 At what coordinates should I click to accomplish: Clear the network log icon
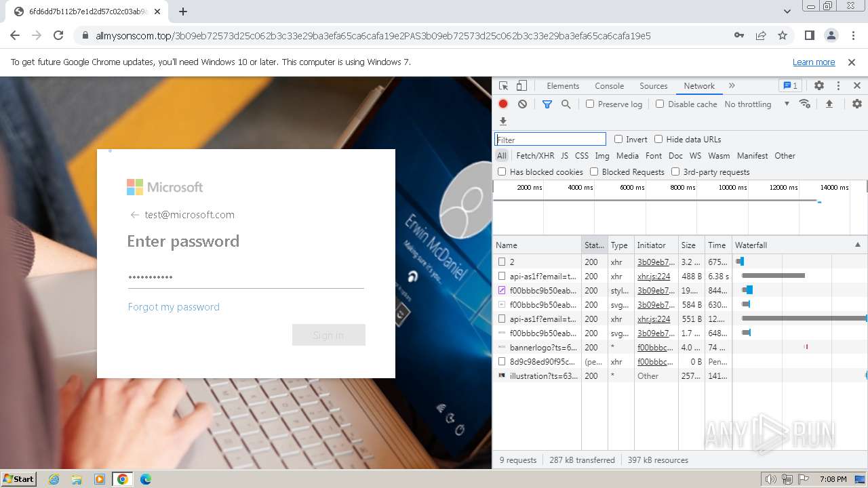pyautogui.click(x=522, y=104)
